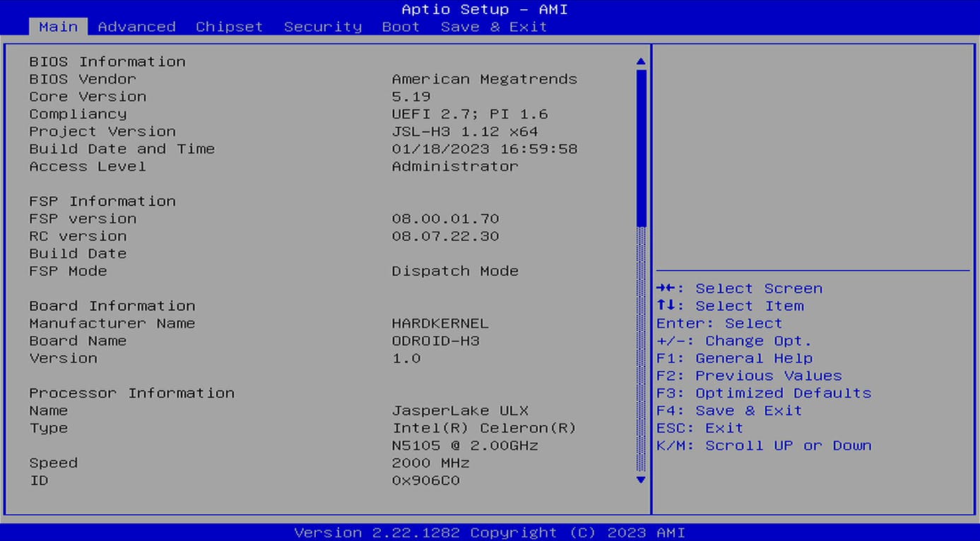Click the Select Screen help line

point(740,289)
